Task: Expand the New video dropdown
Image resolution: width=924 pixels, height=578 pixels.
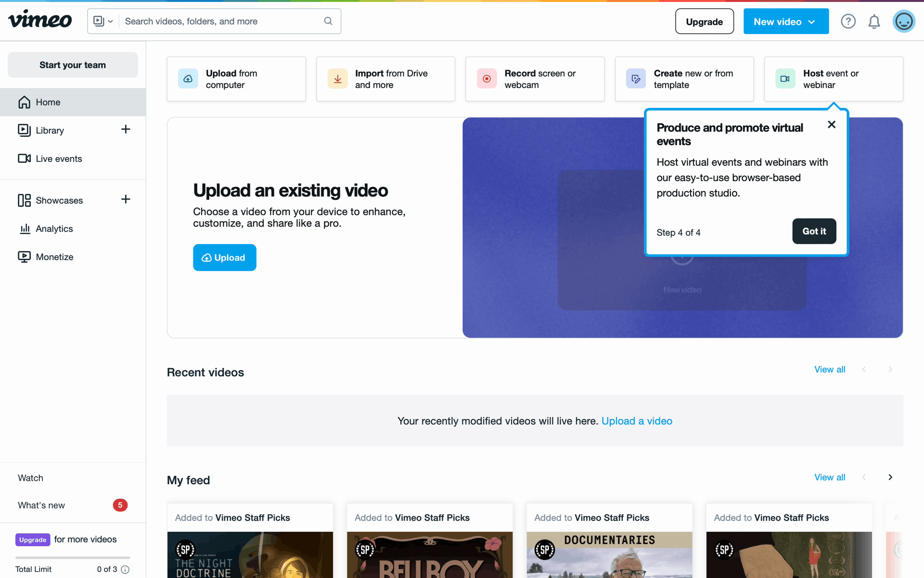Action: point(786,21)
